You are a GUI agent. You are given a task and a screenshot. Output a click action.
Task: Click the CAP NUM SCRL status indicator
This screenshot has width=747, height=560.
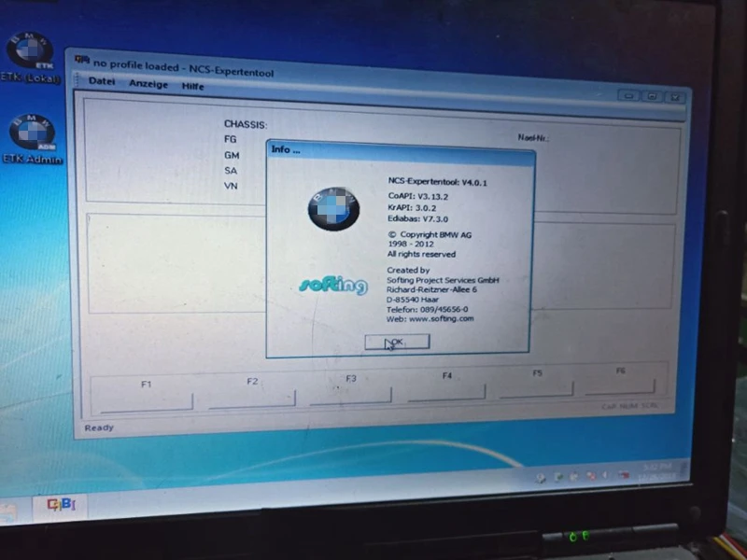click(x=629, y=406)
